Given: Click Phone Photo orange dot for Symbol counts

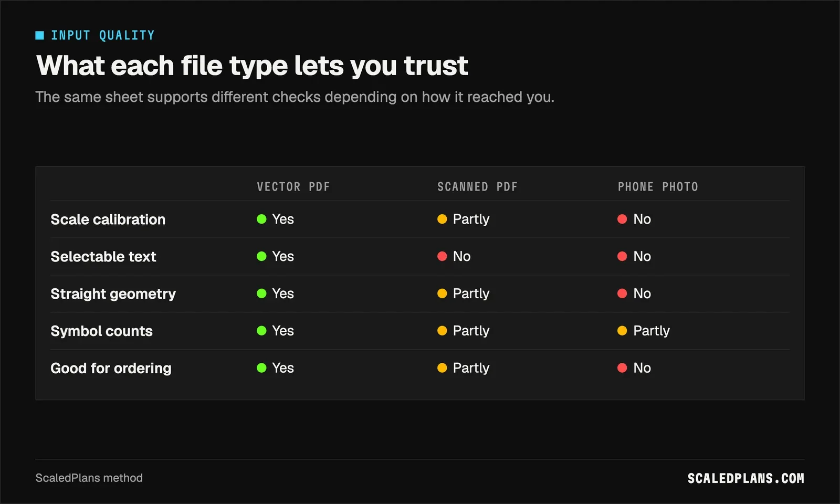Looking at the screenshot, I should click(622, 331).
